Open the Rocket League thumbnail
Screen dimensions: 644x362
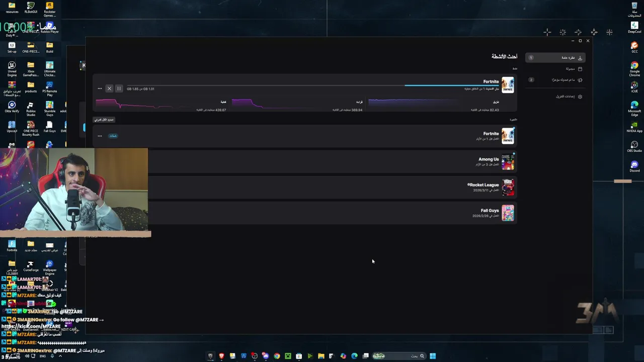pos(508,187)
